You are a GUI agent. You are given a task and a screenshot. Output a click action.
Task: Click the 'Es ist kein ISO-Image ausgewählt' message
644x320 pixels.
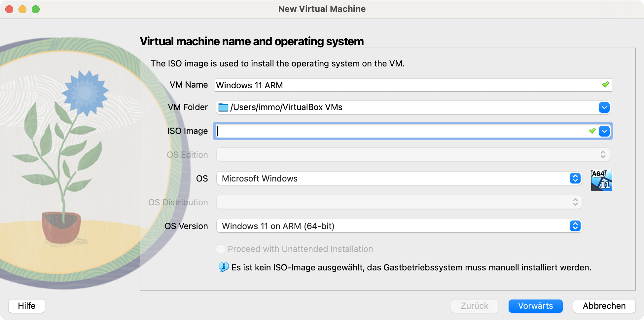411,267
